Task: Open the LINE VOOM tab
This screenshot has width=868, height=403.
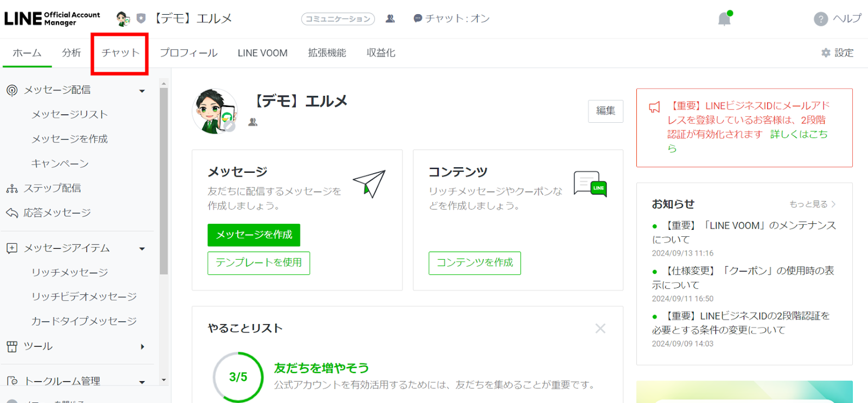Action: coord(263,53)
